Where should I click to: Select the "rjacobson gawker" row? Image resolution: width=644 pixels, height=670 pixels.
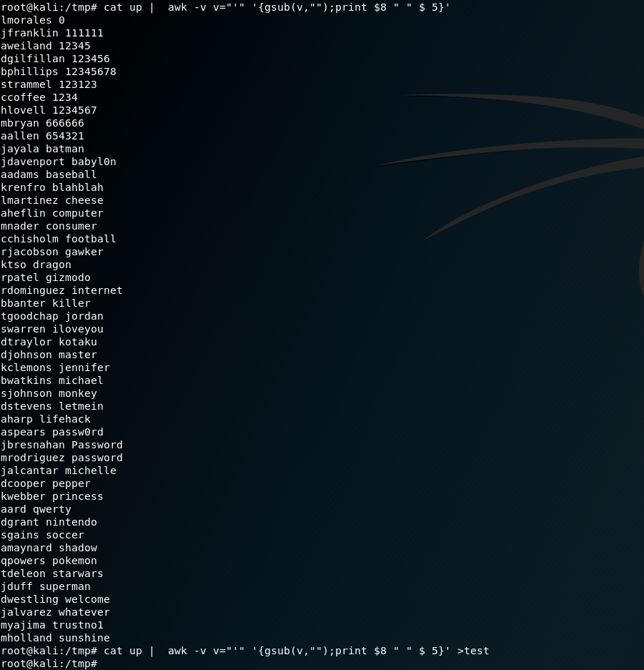(52, 252)
